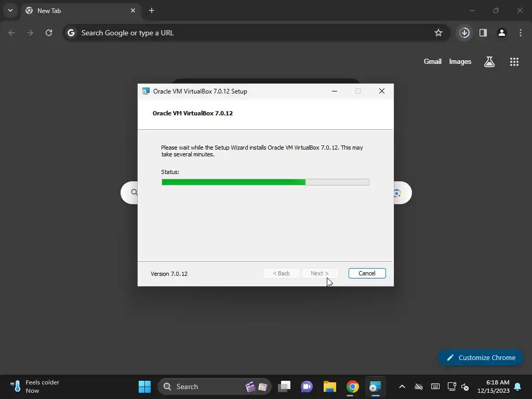
Task: Click the VirtualBox installer taskbar icon
Action: click(375, 387)
